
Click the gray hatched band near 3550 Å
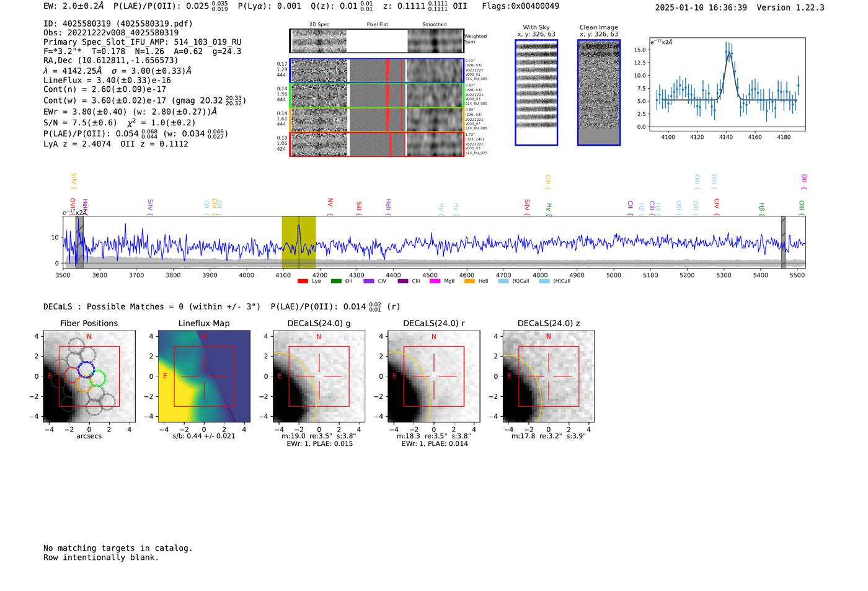pos(79,242)
